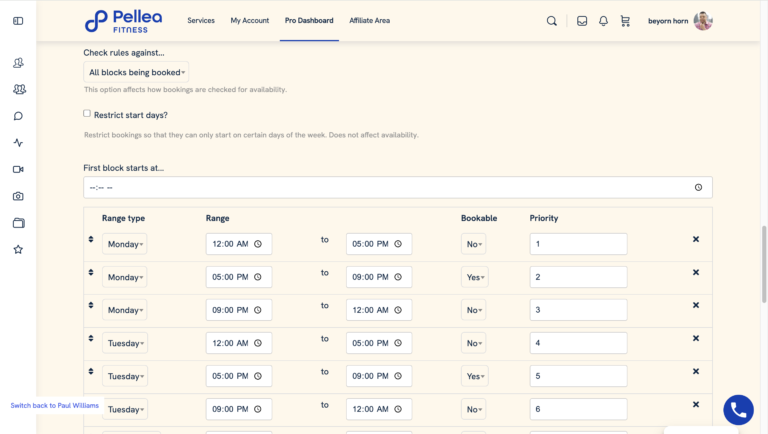Toggle the sidebar collapse icon
The width and height of the screenshot is (768, 434).
(18, 21)
